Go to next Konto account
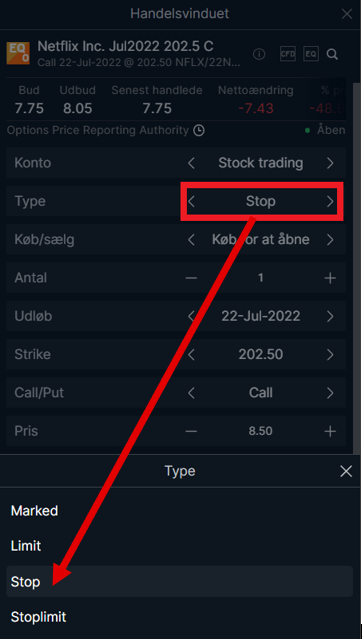This screenshot has width=362, height=639. 330,163
